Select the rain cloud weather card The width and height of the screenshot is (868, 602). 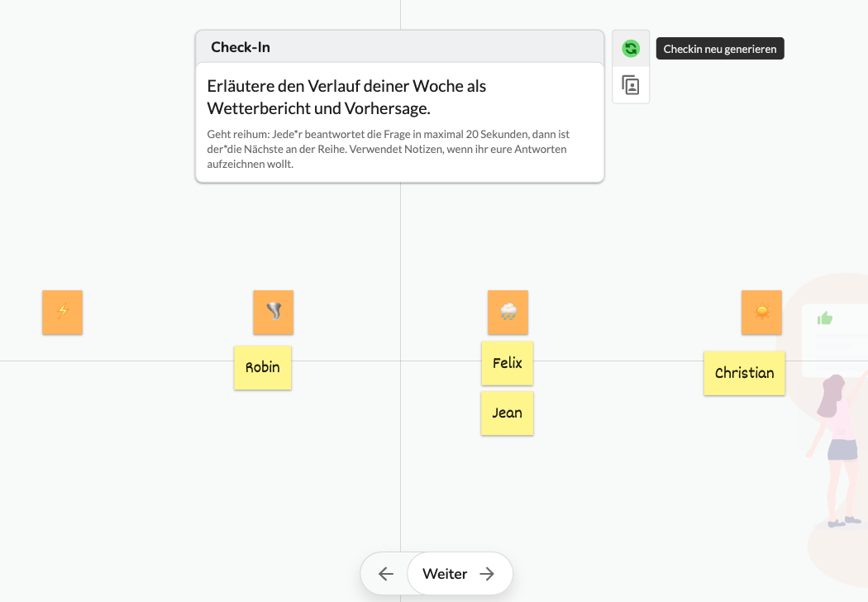click(x=508, y=313)
